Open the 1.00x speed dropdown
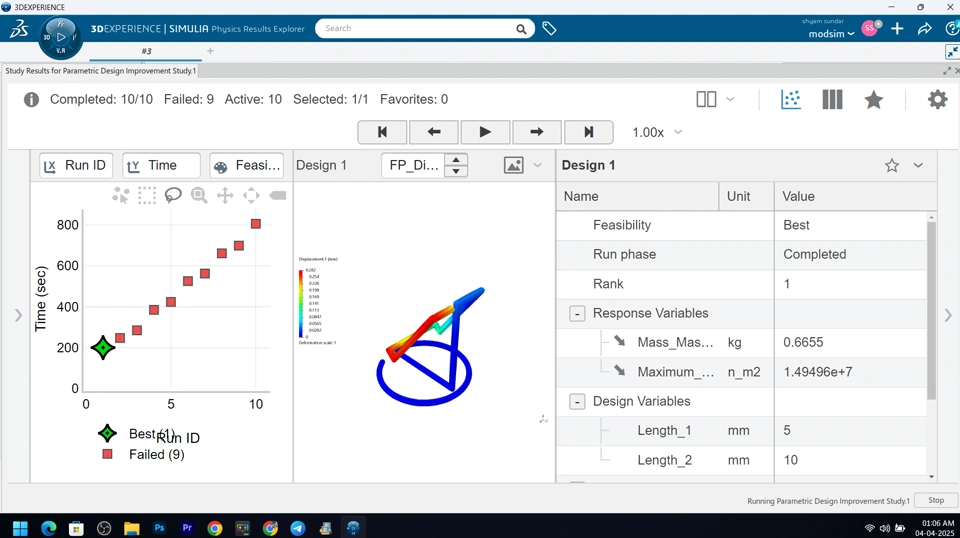The image size is (960, 538). click(x=657, y=132)
